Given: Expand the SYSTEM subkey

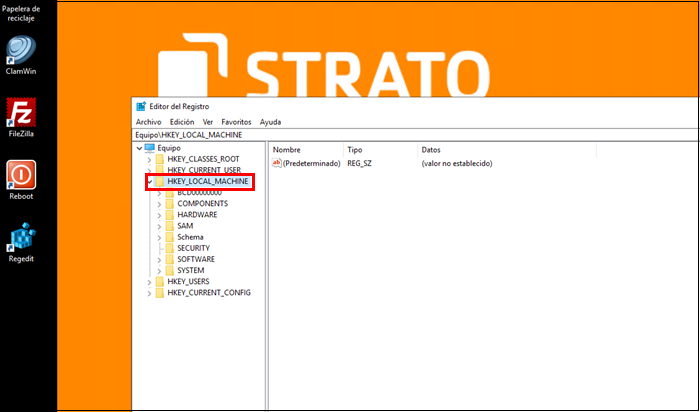Looking at the screenshot, I should click(x=159, y=271).
